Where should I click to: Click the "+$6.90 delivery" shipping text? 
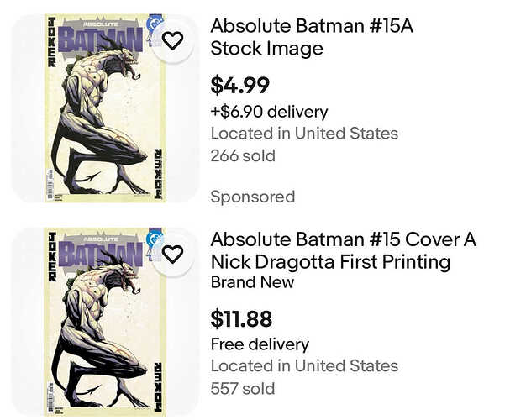pos(269,111)
